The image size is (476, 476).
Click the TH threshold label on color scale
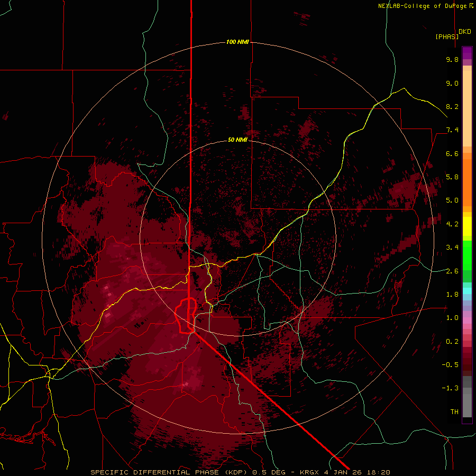454,412
